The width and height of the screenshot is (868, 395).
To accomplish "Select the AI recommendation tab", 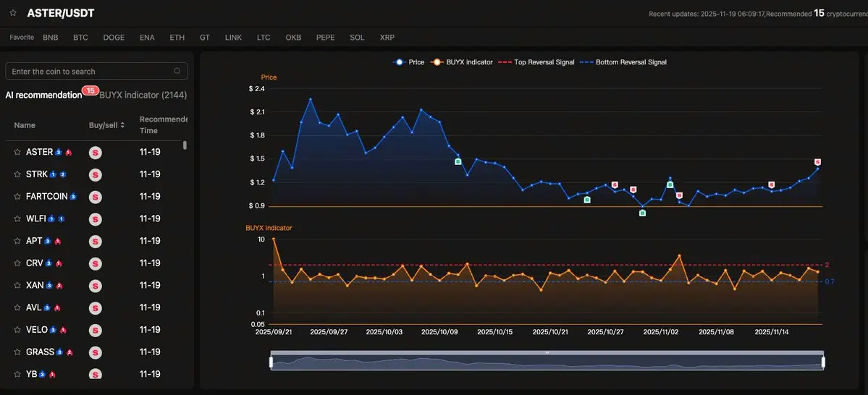I will [x=43, y=95].
